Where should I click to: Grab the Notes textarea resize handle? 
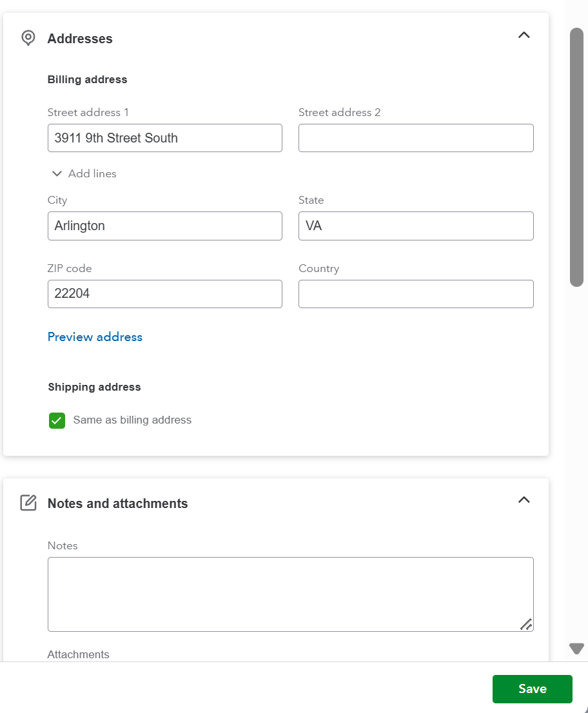click(526, 624)
